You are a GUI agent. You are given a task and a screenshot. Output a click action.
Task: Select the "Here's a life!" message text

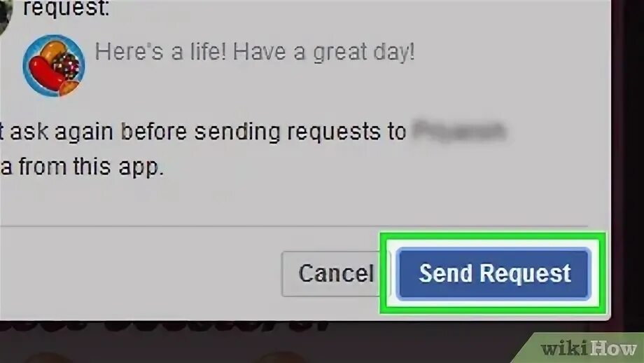pos(255,53)
